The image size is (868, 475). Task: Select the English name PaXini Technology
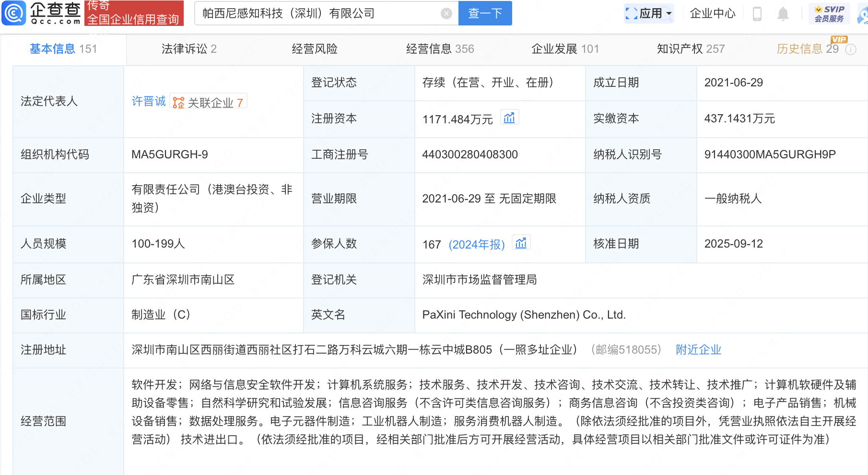[524, 315]
